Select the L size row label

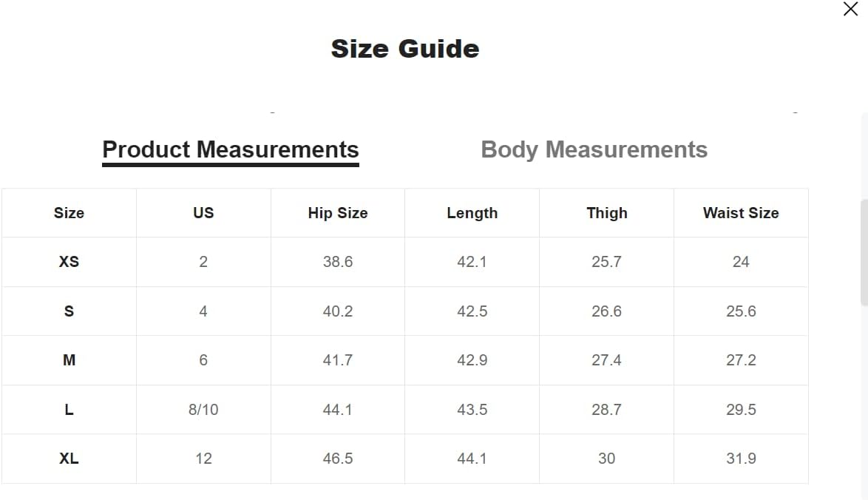tap(69, 410)
